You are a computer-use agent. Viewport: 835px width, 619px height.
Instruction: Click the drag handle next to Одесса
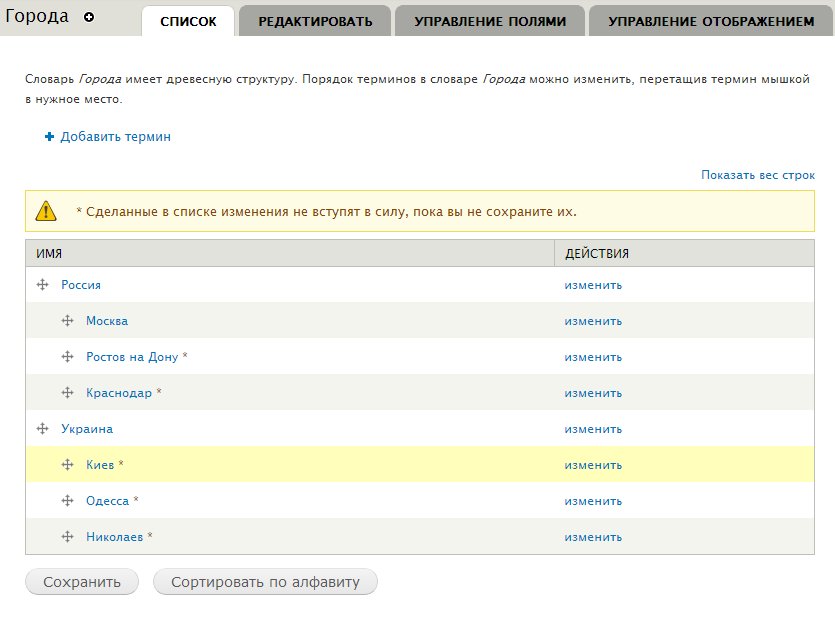click(68, 501)
